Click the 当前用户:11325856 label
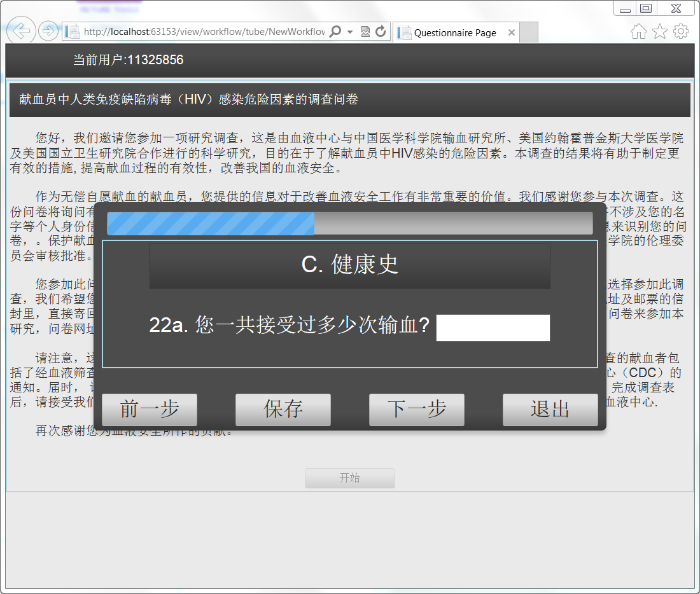Viewport: 700px width, 594px height. click(128, 60)
